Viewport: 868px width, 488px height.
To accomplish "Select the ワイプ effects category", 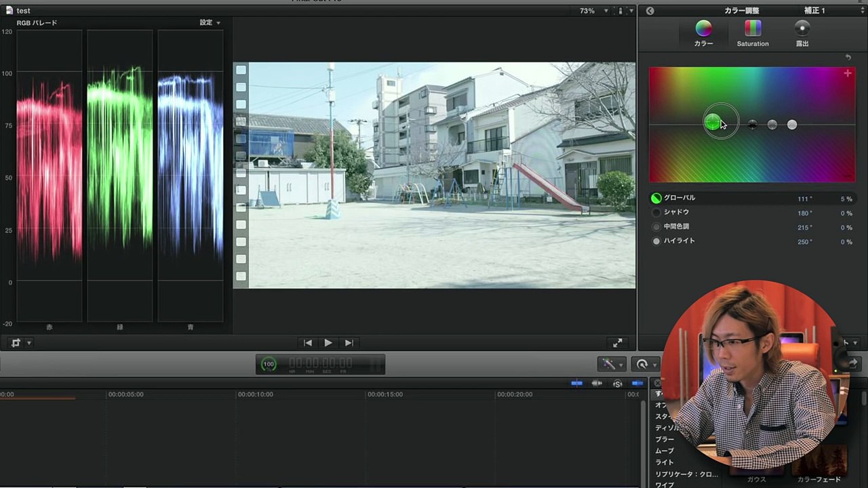I will (x=665, y=485).
